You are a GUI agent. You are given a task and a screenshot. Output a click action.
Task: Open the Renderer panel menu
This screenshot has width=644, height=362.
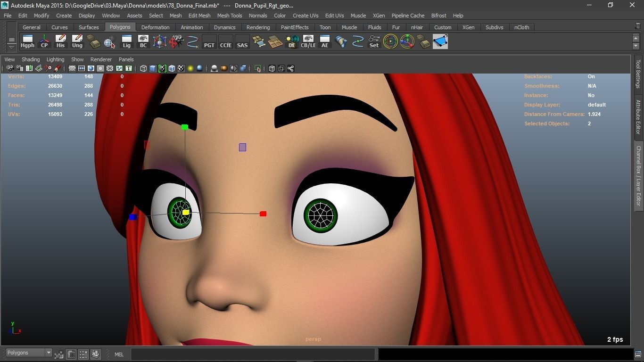pyautogui.click(x=101, y=59)
